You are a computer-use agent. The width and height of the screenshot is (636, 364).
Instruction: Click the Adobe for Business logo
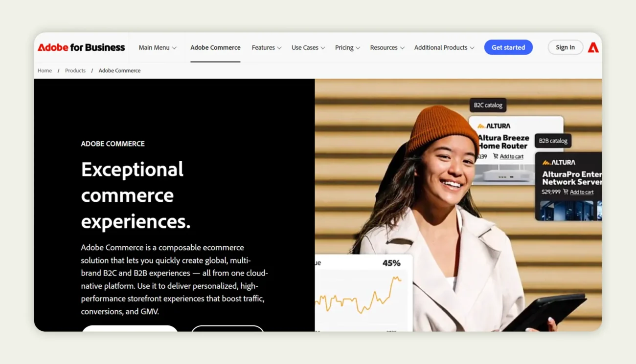pos(81,47)
